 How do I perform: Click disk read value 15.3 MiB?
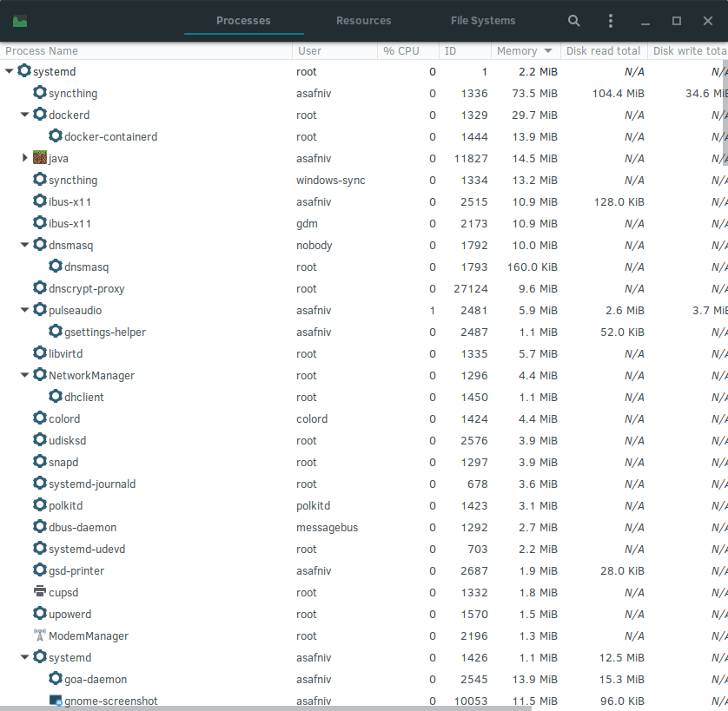(x=622, y=679)
